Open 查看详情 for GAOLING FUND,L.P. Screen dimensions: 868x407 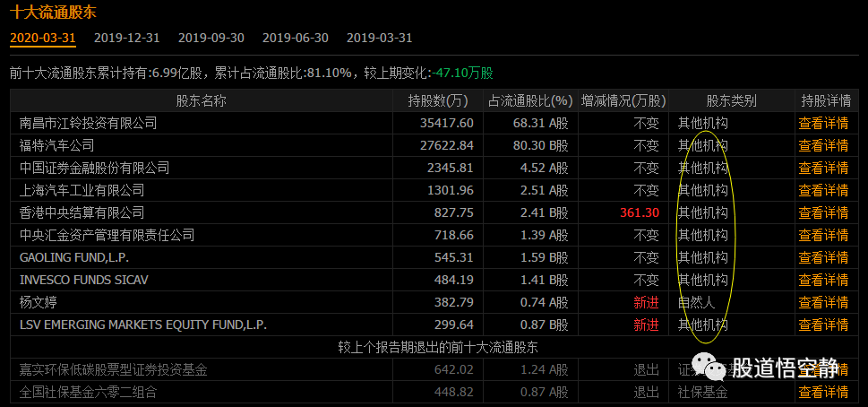(x=823, y=257)
